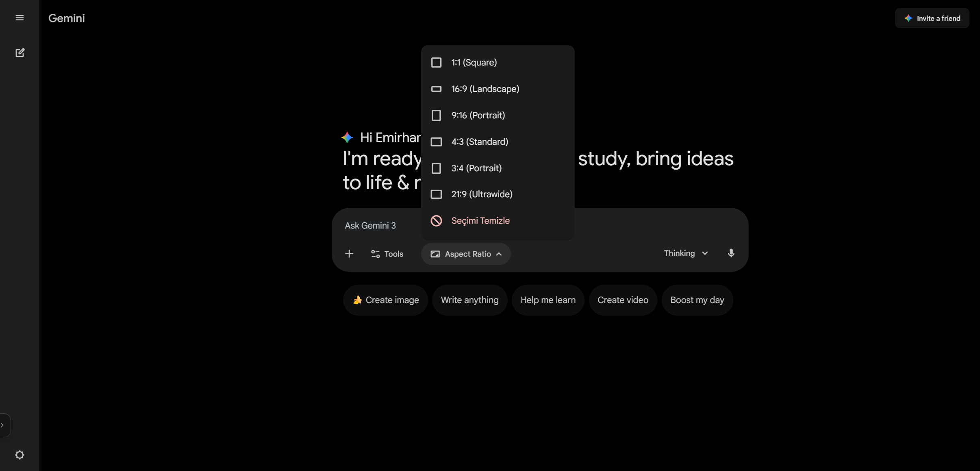Choose 21:9 (Ultrawide) option
This screenshot has width=980, height=471.
tap(481, 194)
